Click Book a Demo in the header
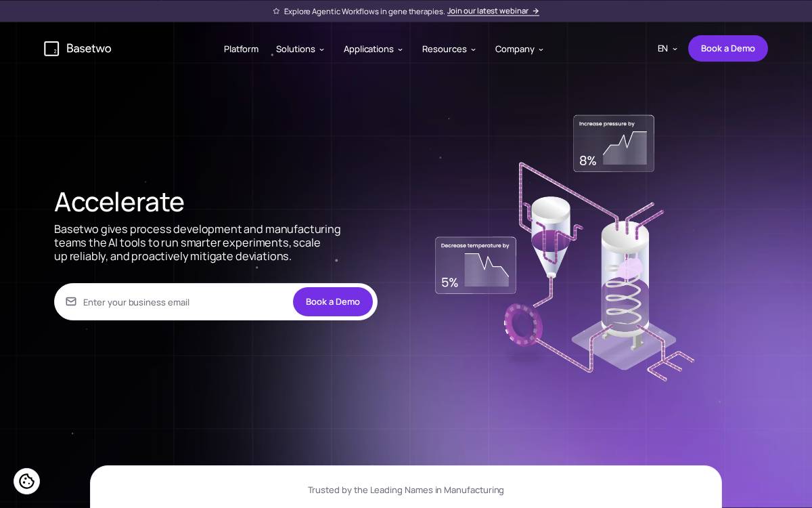 728,49
